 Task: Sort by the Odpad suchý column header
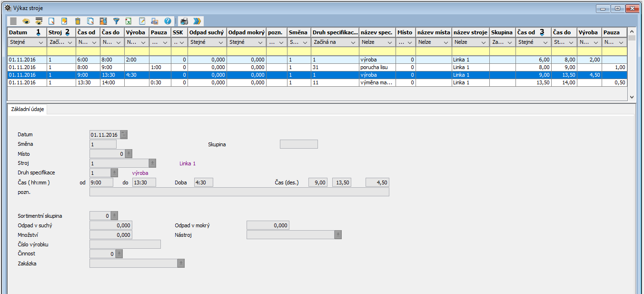tap(207, 32)
